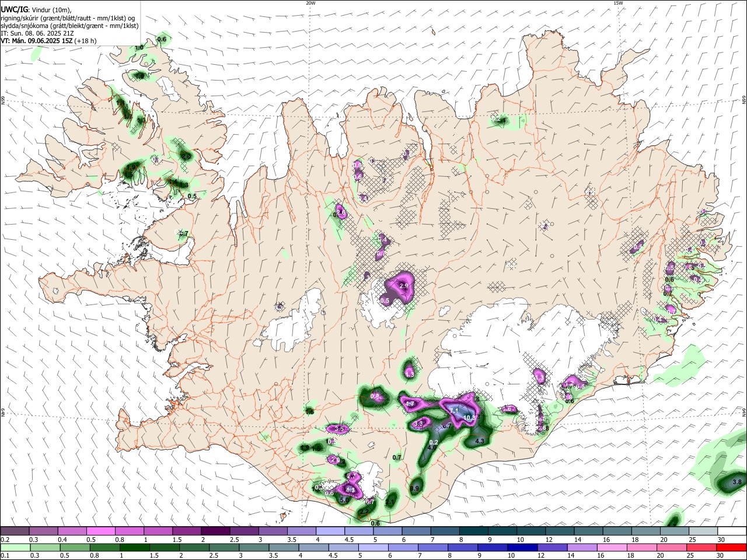Pick the pink swatch above 0.5 on the upper snow scale
Viewport: 747px width, 560px height.
[x=100, y=531]
